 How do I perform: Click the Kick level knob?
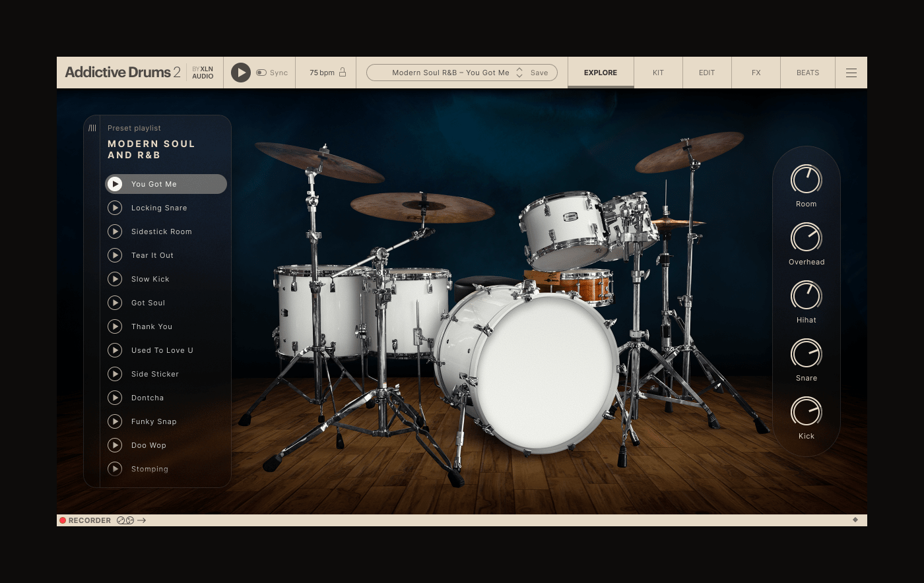click(x=807, y=412)
